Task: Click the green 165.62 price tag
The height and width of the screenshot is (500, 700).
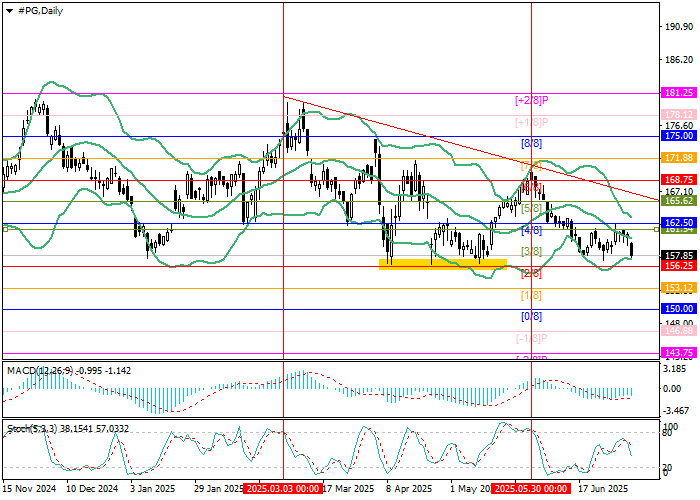Action: point(679,201)
